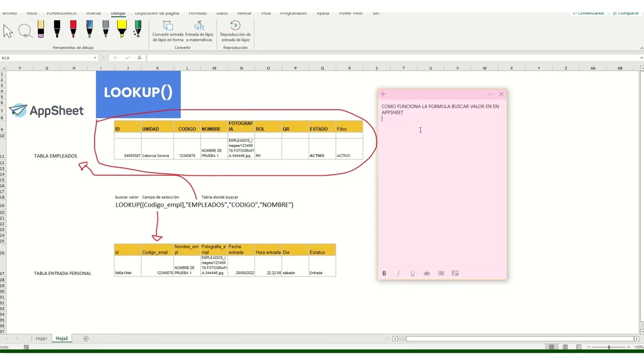
Task: Open the Name Box dropdown
Action: coord(95,58)
